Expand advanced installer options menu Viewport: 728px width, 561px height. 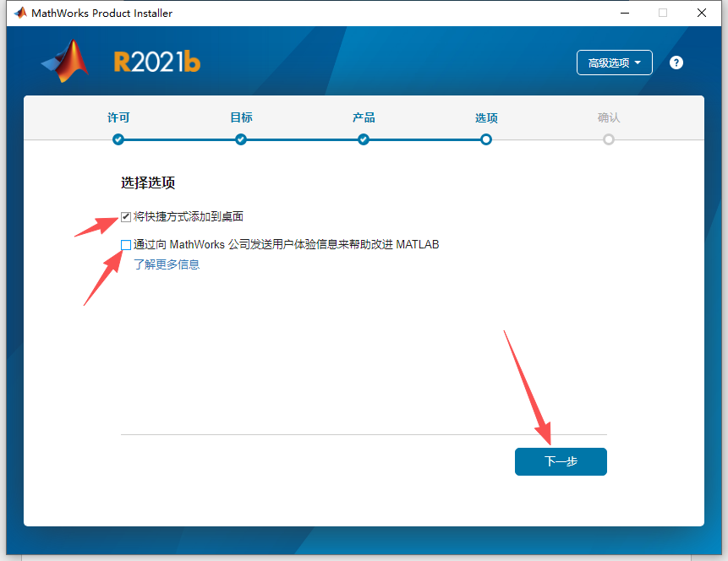click(x=614, y=62)
